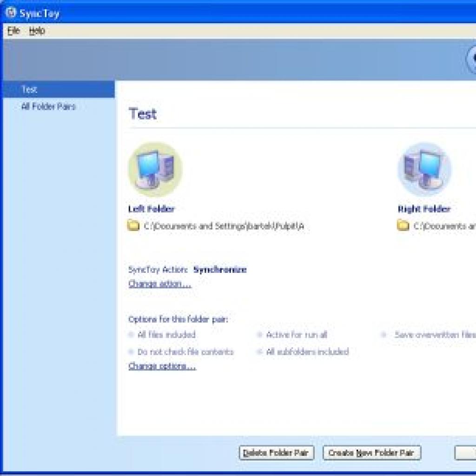Click the Right Folder label
The width and height of the screenshot is (476, 476).
click(x=424, y=209)
